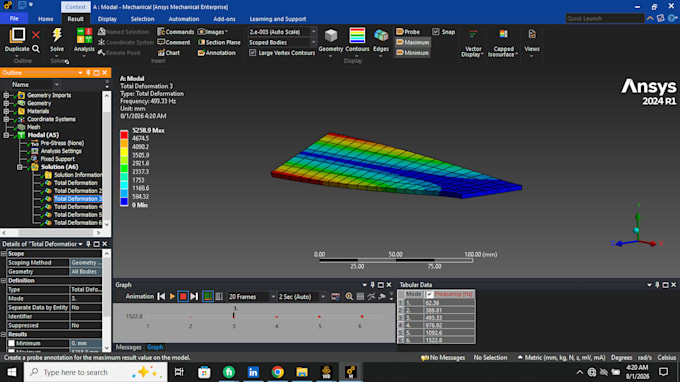The width and height of the screenshot is (680, 382).
Task: Toggle the Minimum result checkbox in Details
Action: pyautogui.click(x=11, y=343)
